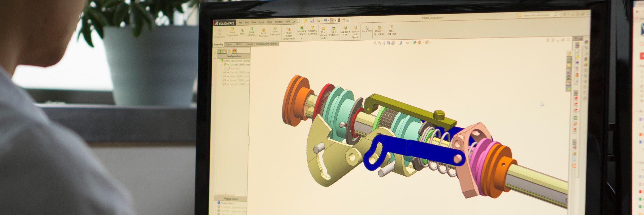
Task: Click Linear Component Pattern tool
Action: point(251,32)
